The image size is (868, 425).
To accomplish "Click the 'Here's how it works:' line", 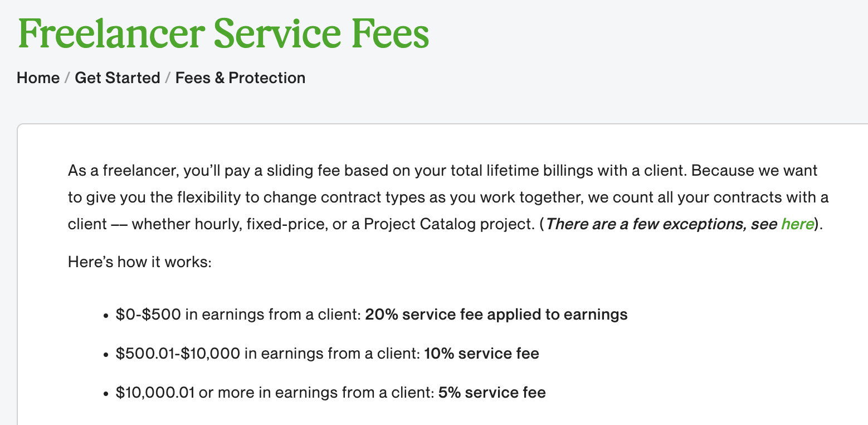I will (x=140, y=262).
